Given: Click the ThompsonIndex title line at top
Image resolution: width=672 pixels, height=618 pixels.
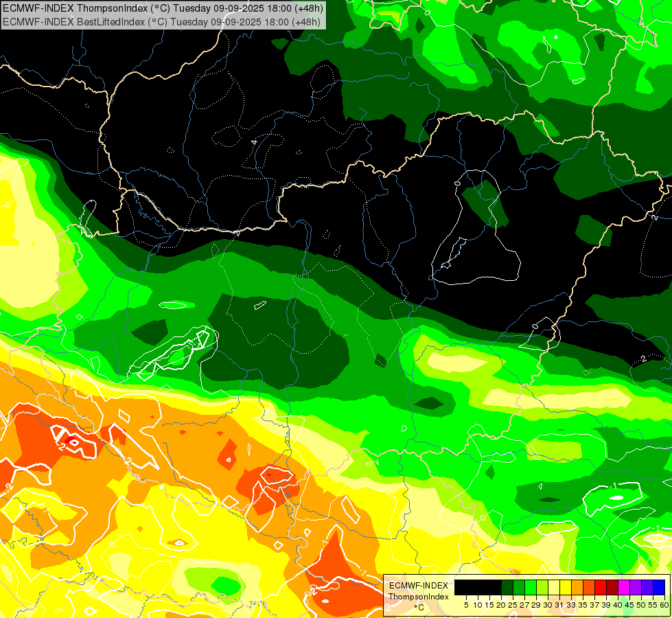Looking at the screenshot, I should [x=163, y=8].
